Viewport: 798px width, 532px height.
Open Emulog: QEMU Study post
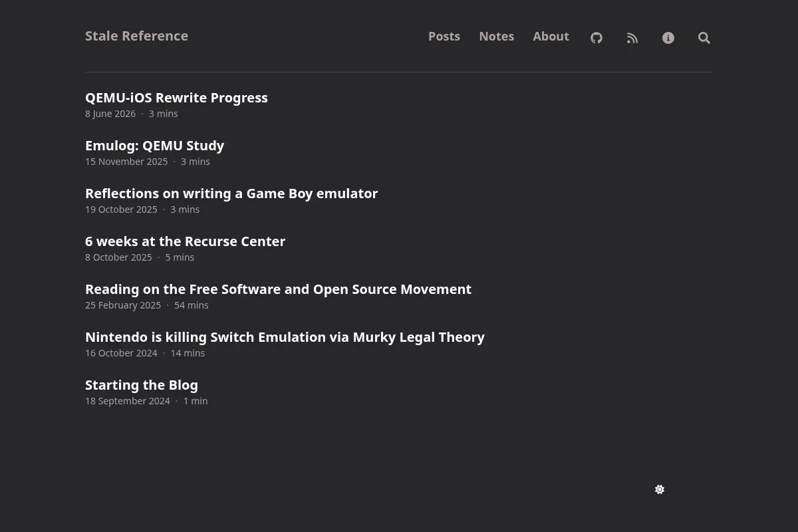[x=154, y=146]
